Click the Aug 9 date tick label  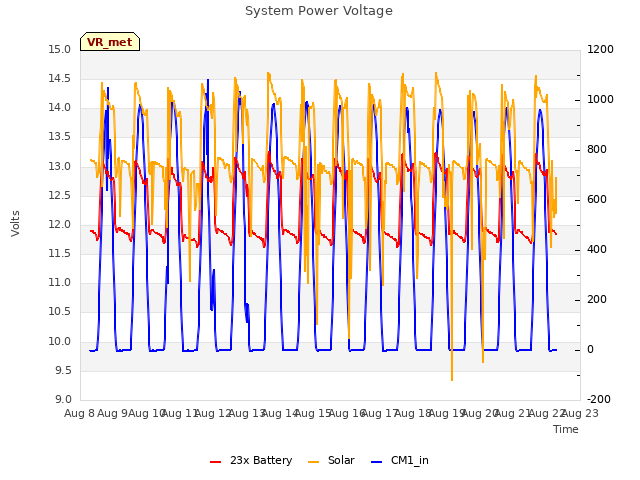(x=113, y=414)
